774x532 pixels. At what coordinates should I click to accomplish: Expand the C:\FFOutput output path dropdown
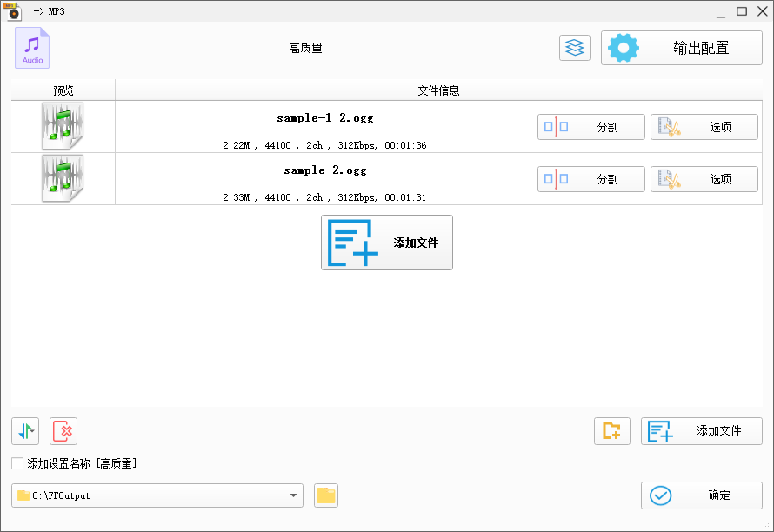[x=293, y=495]
